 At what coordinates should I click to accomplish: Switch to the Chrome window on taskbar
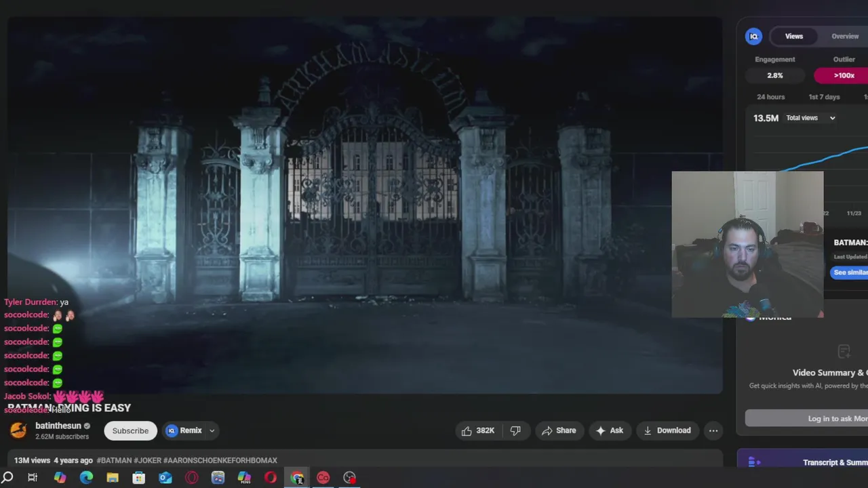tap(297, 478)
